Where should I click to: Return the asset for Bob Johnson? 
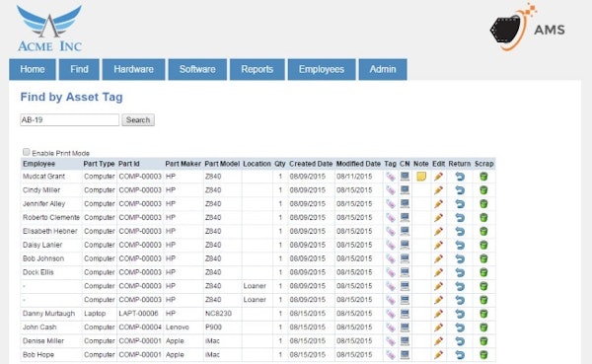tap(460, 258)
